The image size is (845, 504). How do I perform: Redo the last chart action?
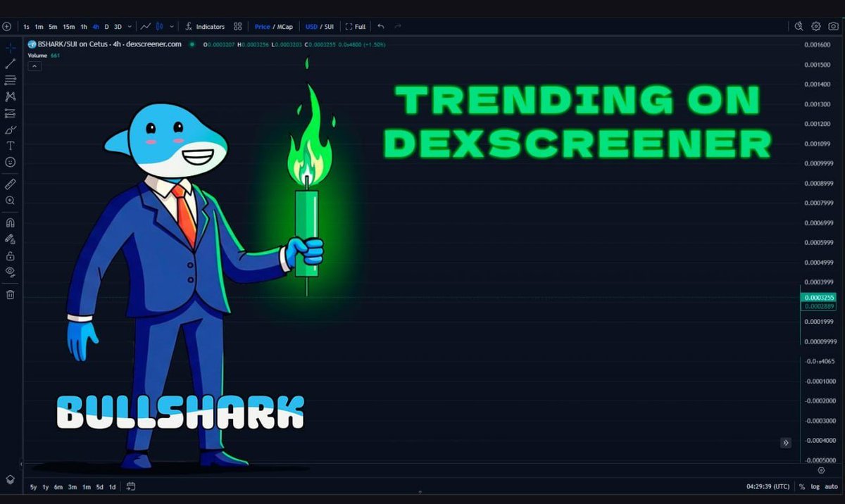click(x=398, y=27)
